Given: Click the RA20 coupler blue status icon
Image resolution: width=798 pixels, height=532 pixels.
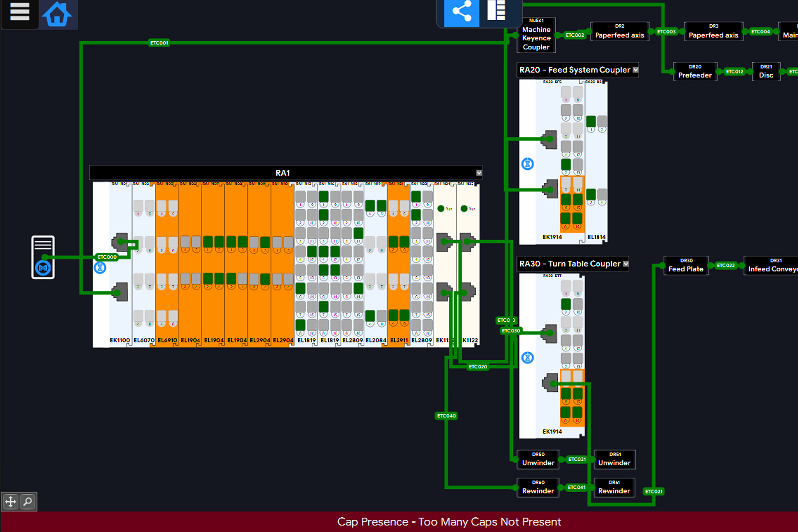Looking at the screenshot, I should tap(527, 164).
